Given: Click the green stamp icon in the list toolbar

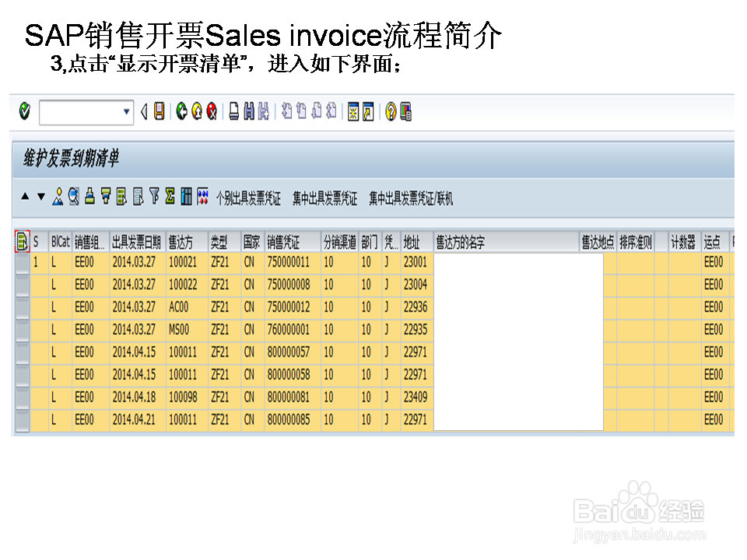Looking at the screenshot, I should click(x=89, y=196).
